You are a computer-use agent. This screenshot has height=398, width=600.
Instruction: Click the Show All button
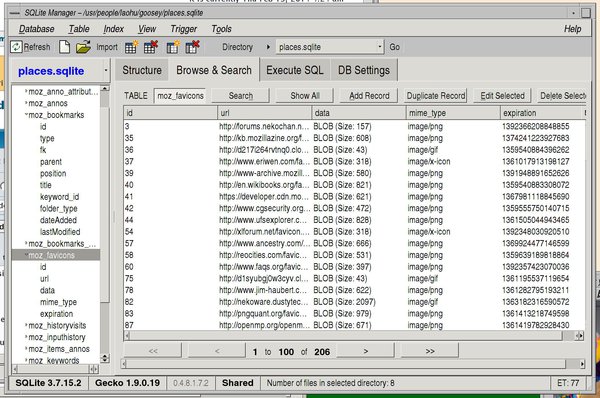[305, 96]
